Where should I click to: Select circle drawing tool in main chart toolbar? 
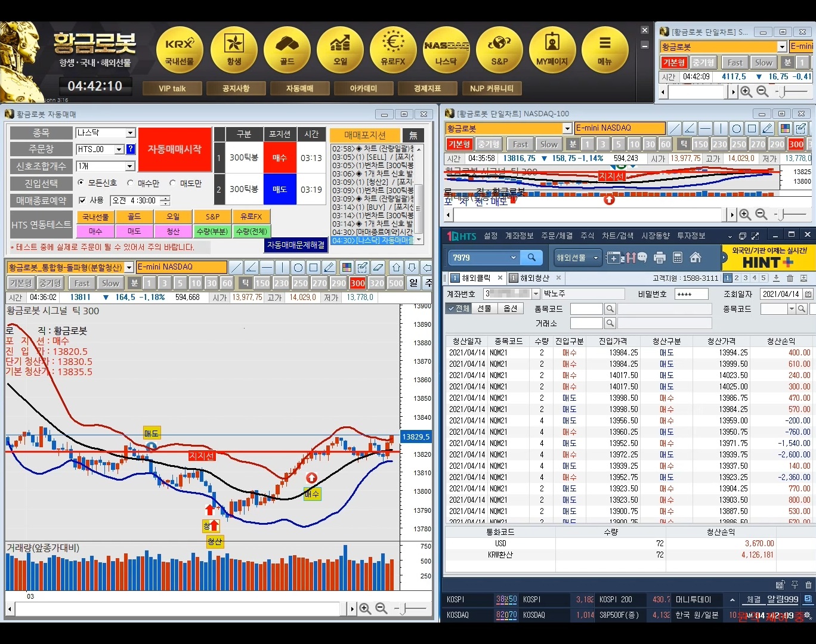(x=298, y=267)
